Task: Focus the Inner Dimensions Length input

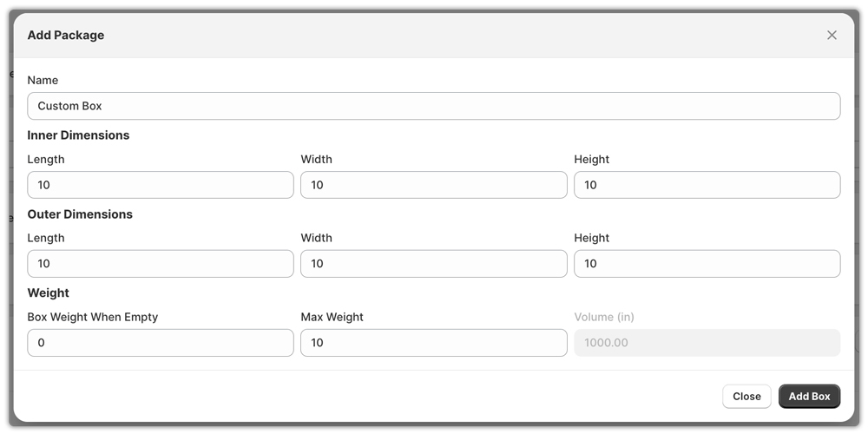Action: point(161,185)
